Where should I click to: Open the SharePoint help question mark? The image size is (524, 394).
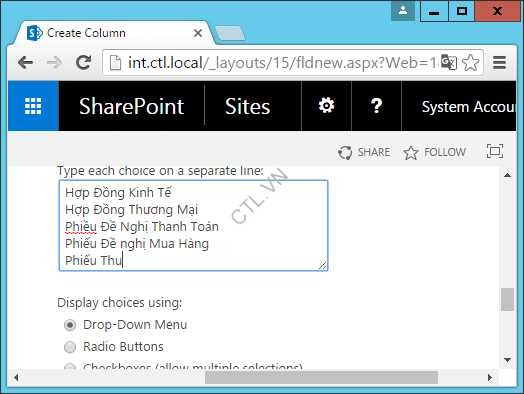(376, 106)
